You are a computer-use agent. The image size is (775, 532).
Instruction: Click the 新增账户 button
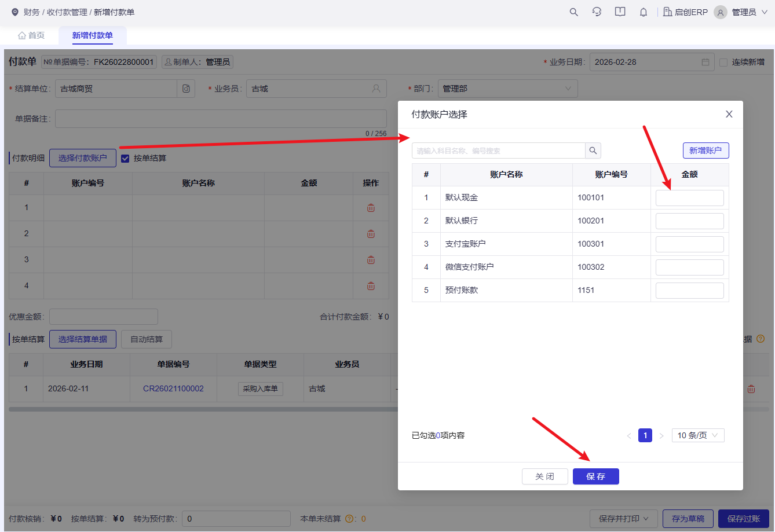[705, 151]
